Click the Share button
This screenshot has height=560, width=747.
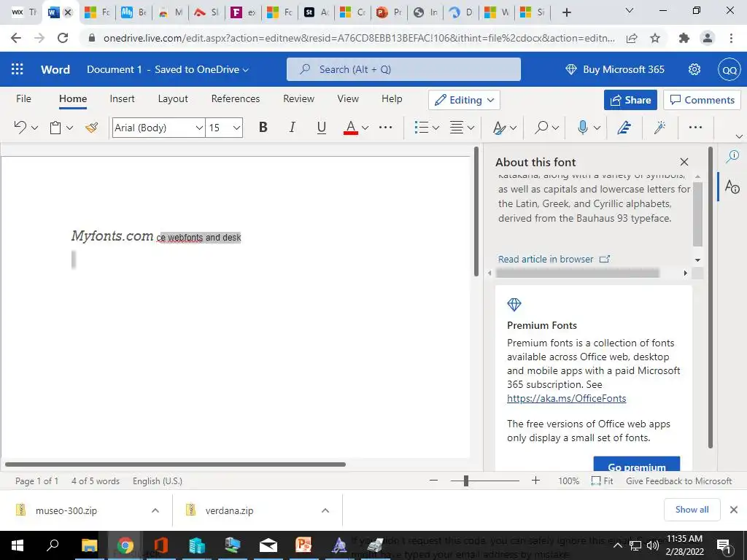coord(630,100)
